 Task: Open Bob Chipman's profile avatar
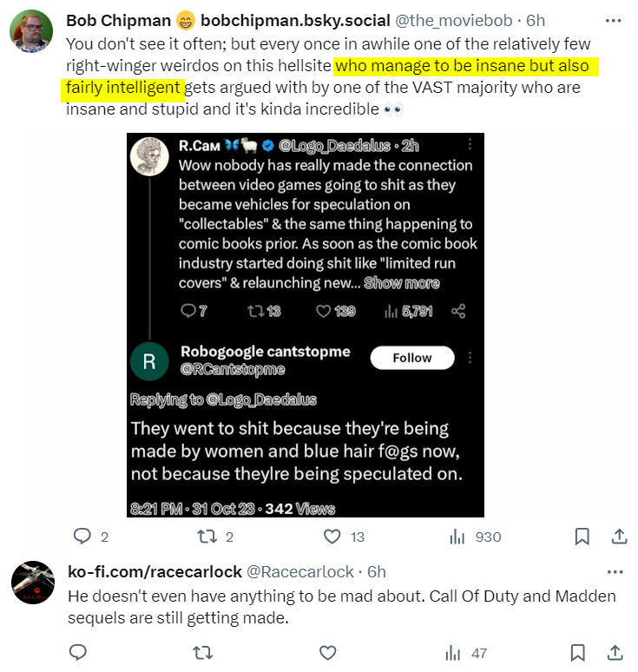pos(32,30)
